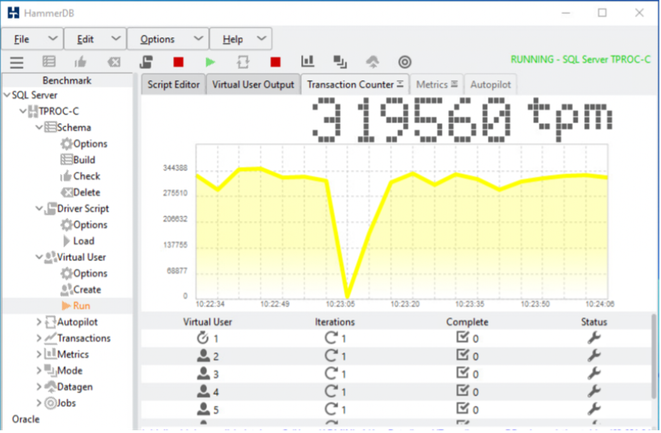661x433 pixels.
Task: Select the Oracle benchmark entry
Action: 26,420
